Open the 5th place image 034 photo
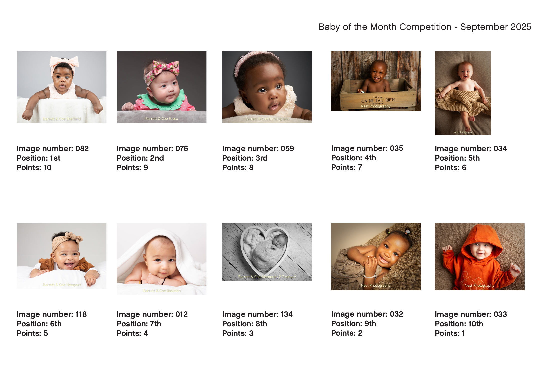The image size is (555, 392). [463, 93]
